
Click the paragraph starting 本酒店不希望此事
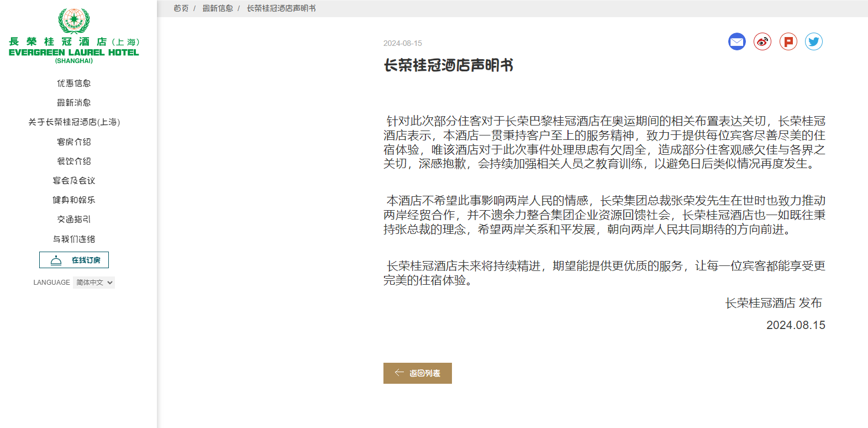click(x=604, y=215)
